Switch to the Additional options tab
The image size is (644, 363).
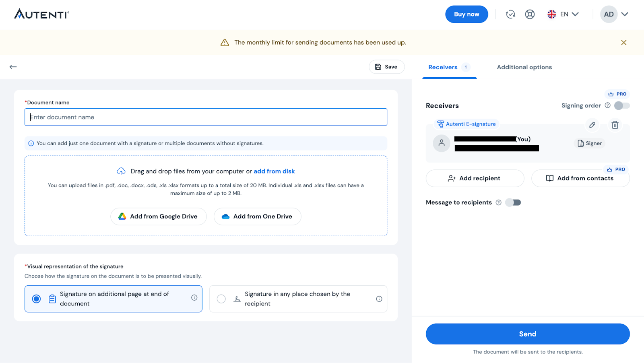[x=524, y=67]
